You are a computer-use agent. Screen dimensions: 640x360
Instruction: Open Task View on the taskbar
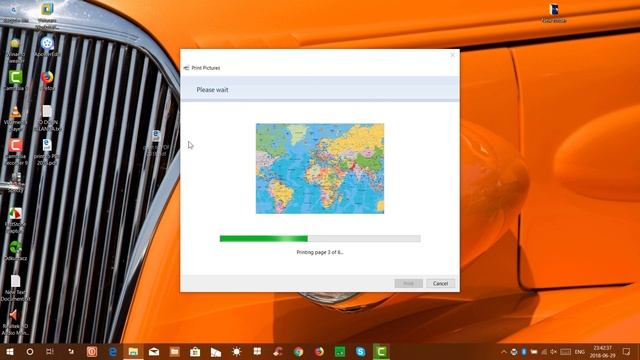(x=50, y=351)
